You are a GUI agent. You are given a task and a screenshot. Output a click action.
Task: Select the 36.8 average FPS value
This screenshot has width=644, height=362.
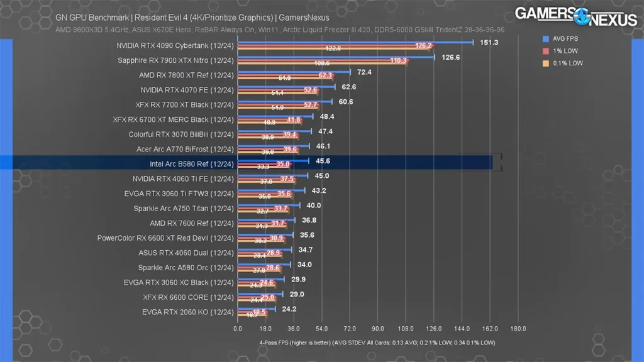pyautogui.click(x=309, y=220)
